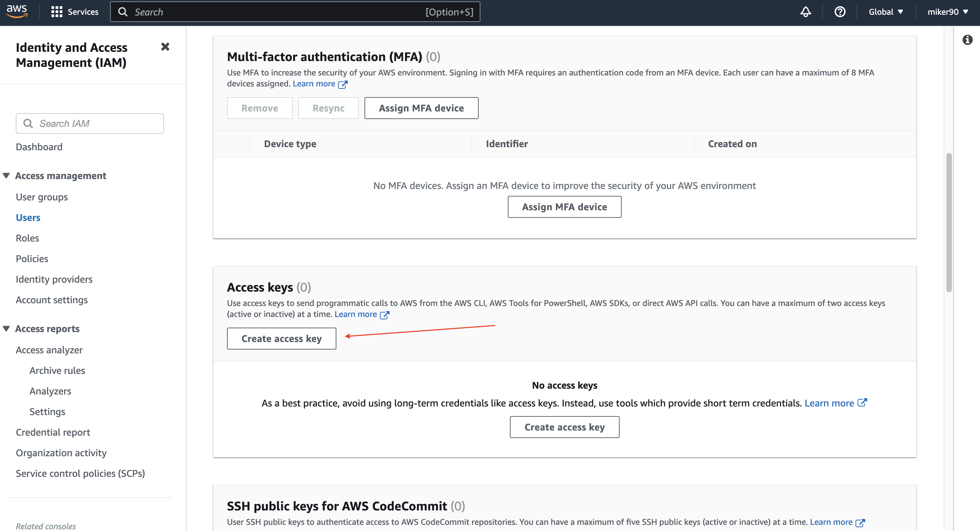Image resolution: width=980 pixels, height=531 pixels.
Task: Open the miker90 account menu
Action: tap(948, 12)
